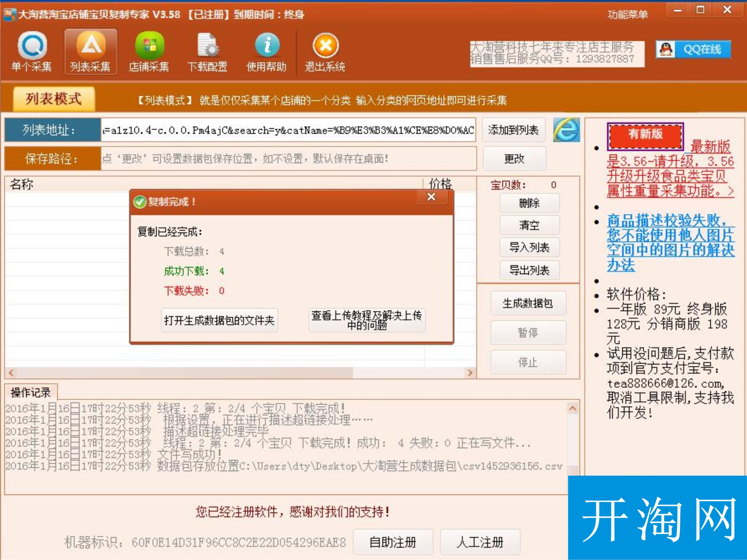Click the 更改 save path button
The image size is (747, 560).
514,158
